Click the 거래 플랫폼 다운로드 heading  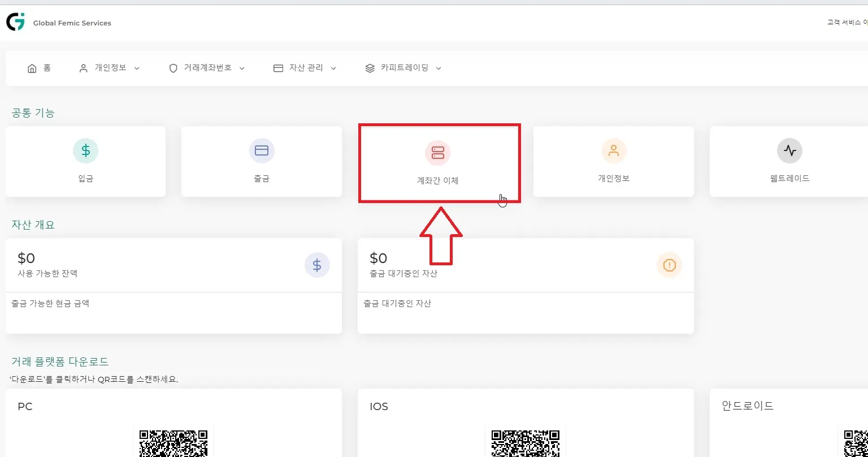[x=60, y=361]
